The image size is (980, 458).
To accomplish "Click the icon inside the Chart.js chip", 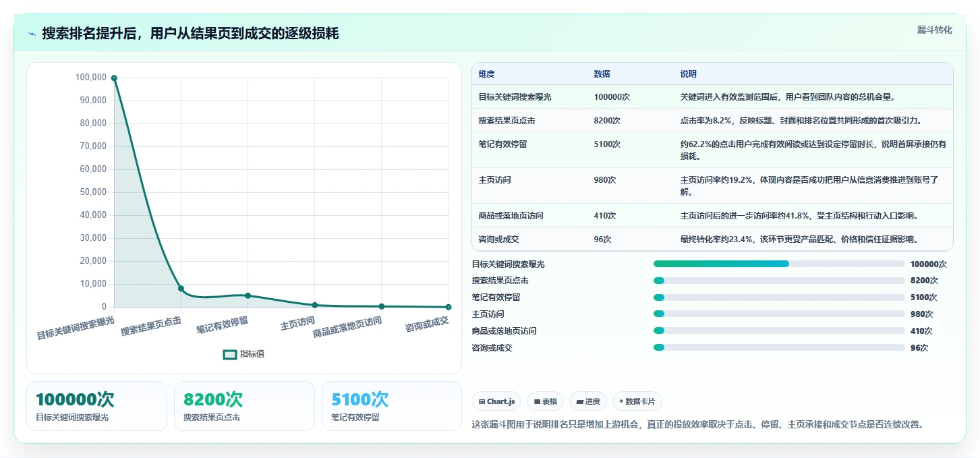I will point(482,401).
